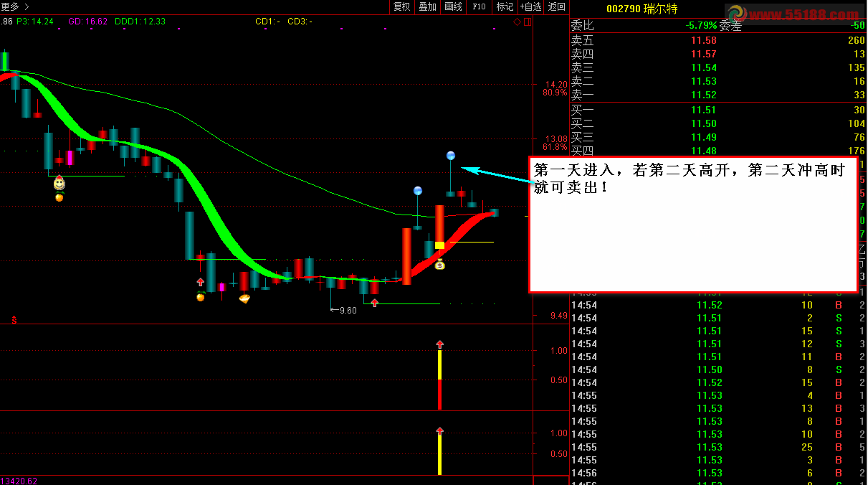Viewport: 868px width, 485px height.
Task: Click the 买一 11.51 order row
Action: click(718, 110)
